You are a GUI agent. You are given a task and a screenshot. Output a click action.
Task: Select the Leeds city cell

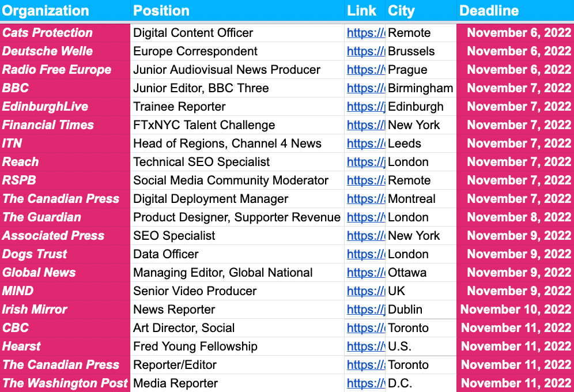[421, 144]
